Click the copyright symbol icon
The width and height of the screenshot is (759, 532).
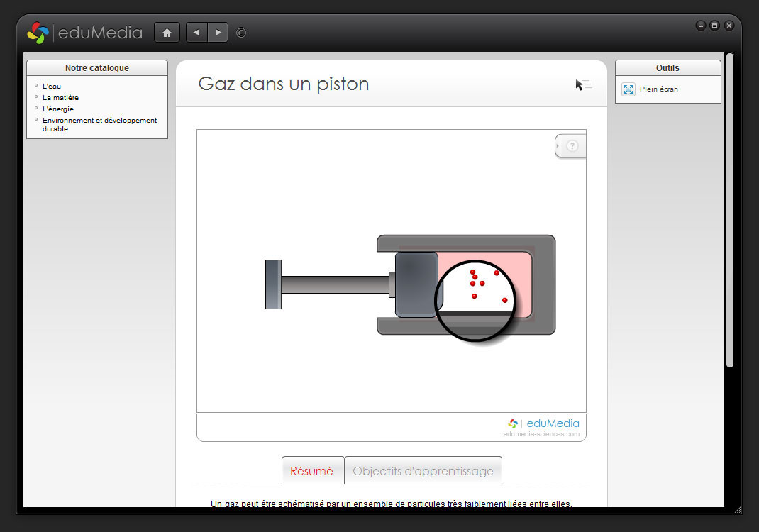[241, 33]
